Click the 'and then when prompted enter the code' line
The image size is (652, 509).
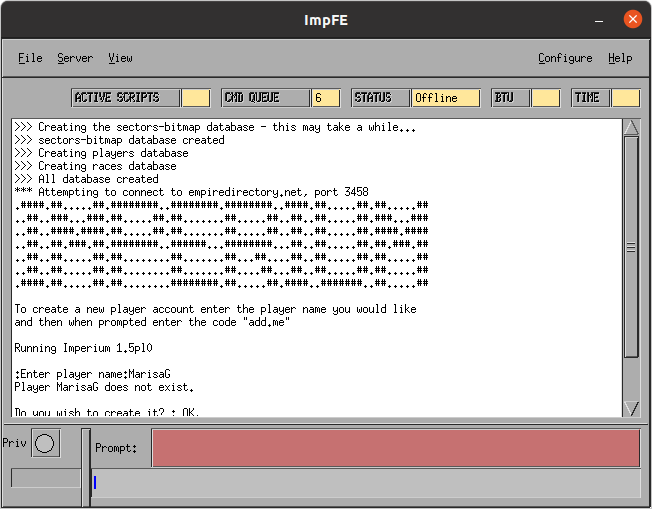pos(152,322)
